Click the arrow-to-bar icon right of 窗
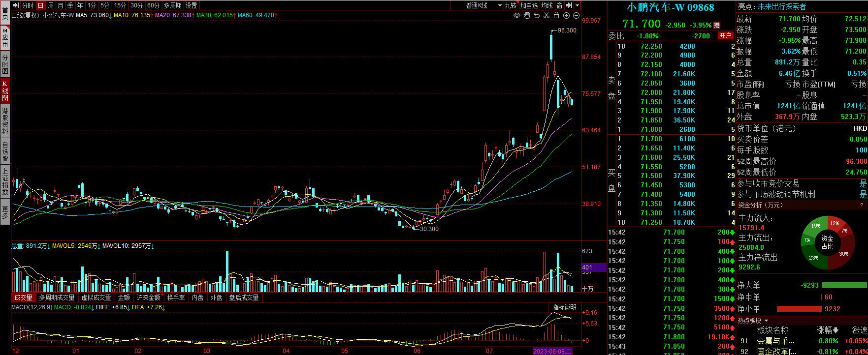 pyautogui.click(x=569, y=5)
